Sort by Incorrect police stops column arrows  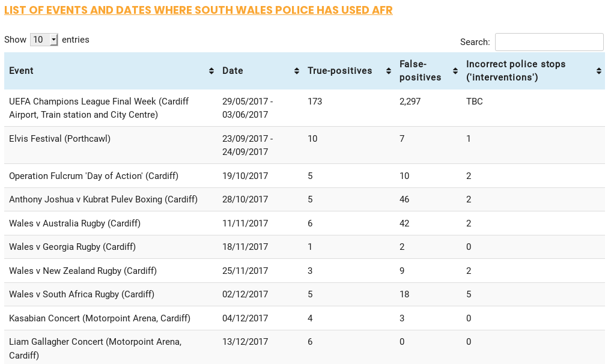599,71
